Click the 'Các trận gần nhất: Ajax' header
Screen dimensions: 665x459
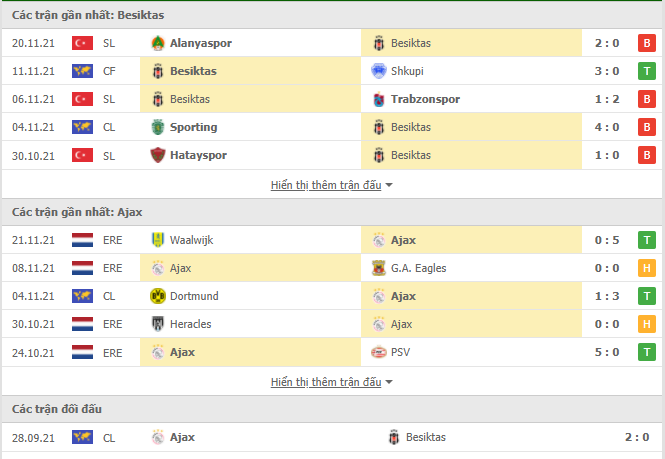[77, 212]
